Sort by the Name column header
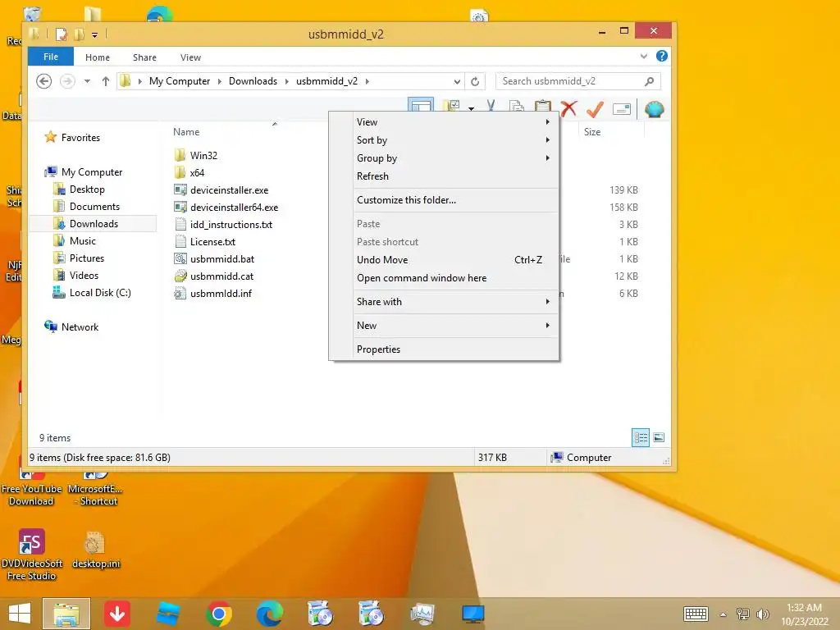840x630 pixels. coord(186,132)
